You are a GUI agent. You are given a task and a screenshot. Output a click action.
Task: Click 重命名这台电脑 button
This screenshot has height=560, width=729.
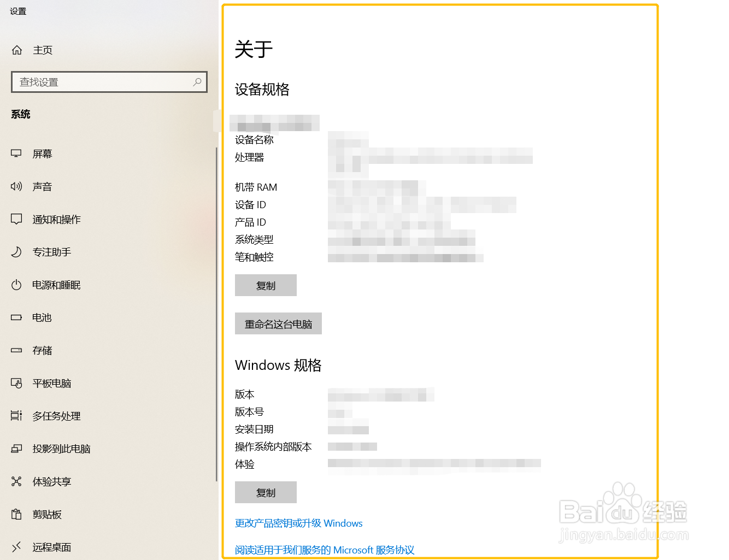tap(278, 323)
